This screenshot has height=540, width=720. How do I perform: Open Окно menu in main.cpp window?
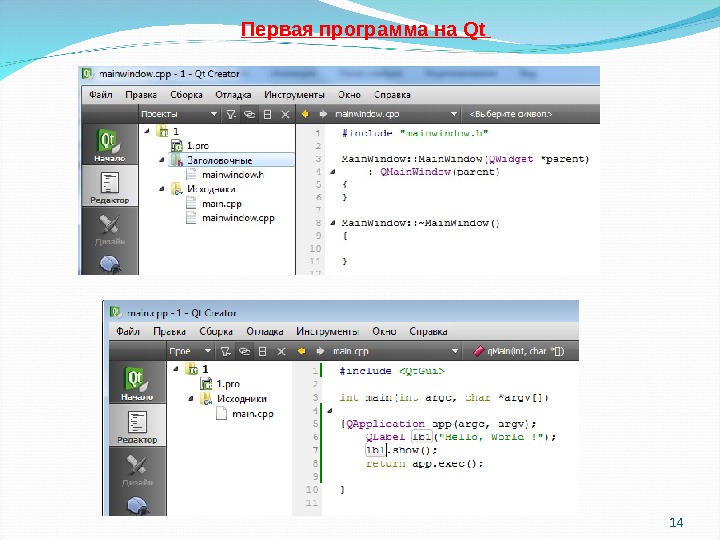click(384, 331)
